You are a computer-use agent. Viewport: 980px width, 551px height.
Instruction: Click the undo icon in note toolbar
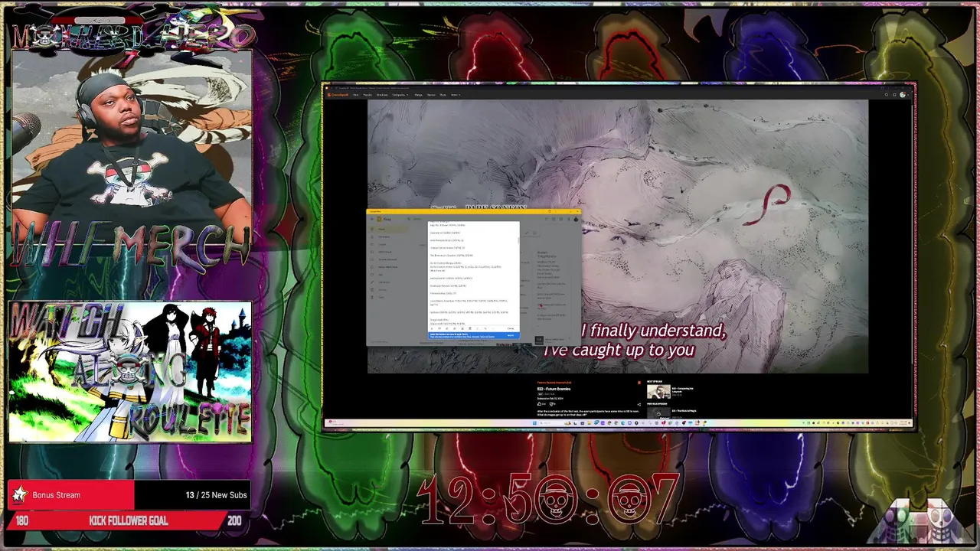click(485, 328)
